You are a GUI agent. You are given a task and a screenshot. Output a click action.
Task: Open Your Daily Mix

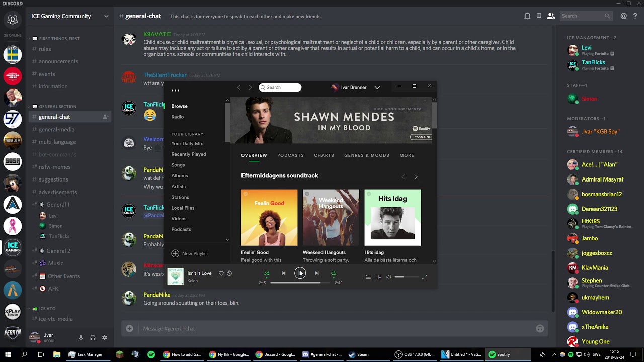coord(187,144)
